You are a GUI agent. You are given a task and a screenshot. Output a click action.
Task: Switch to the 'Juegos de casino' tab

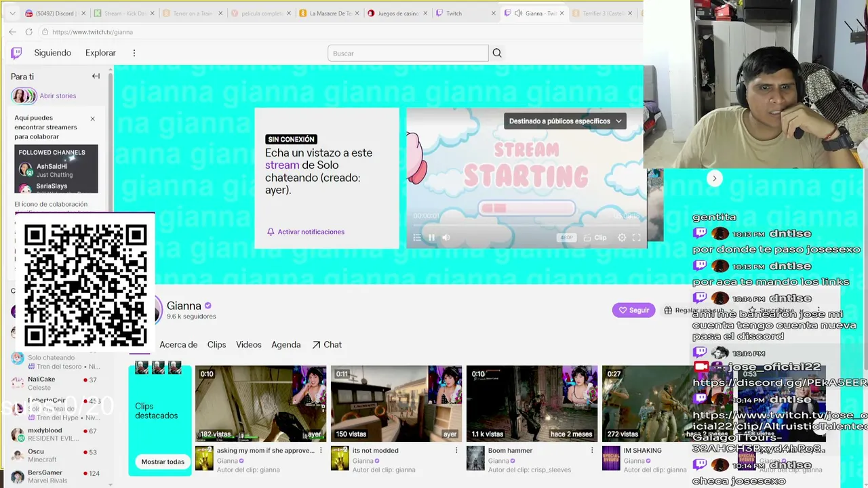click(398, 14)
